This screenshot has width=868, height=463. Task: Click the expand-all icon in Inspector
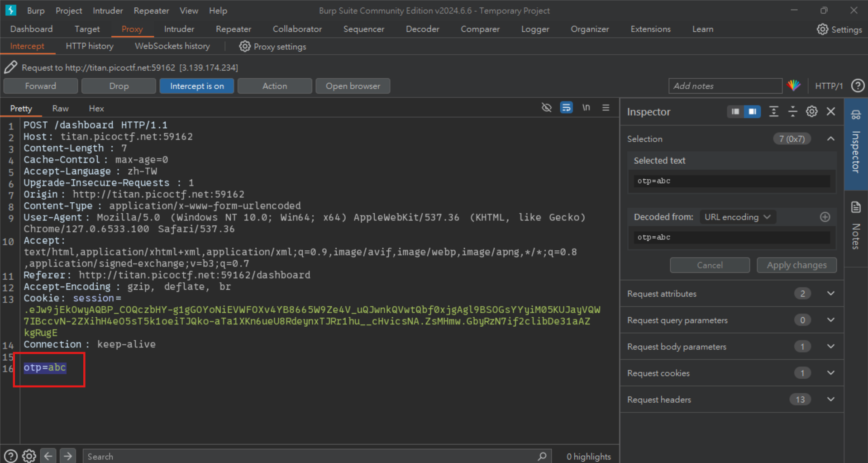(x=773, y=111)
